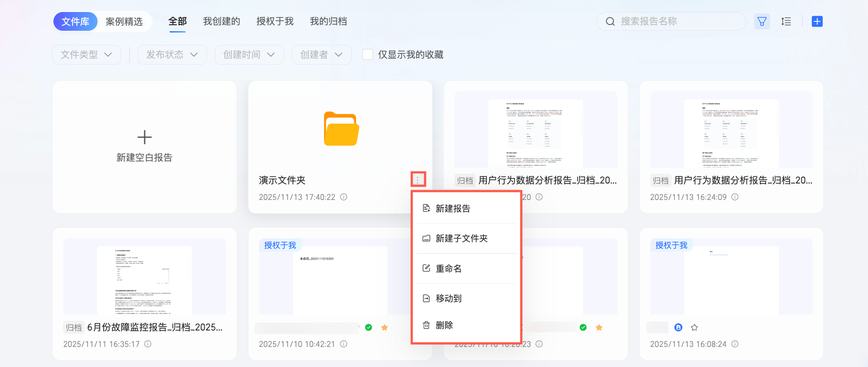Click the 演示文件夹 folder name
Viewport: 868px width, 367px height.
(282, 180)
